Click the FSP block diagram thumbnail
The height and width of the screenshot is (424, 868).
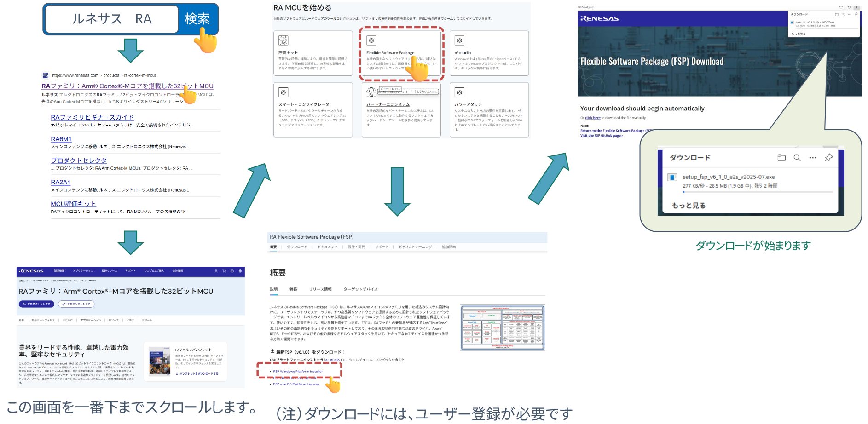503,327
